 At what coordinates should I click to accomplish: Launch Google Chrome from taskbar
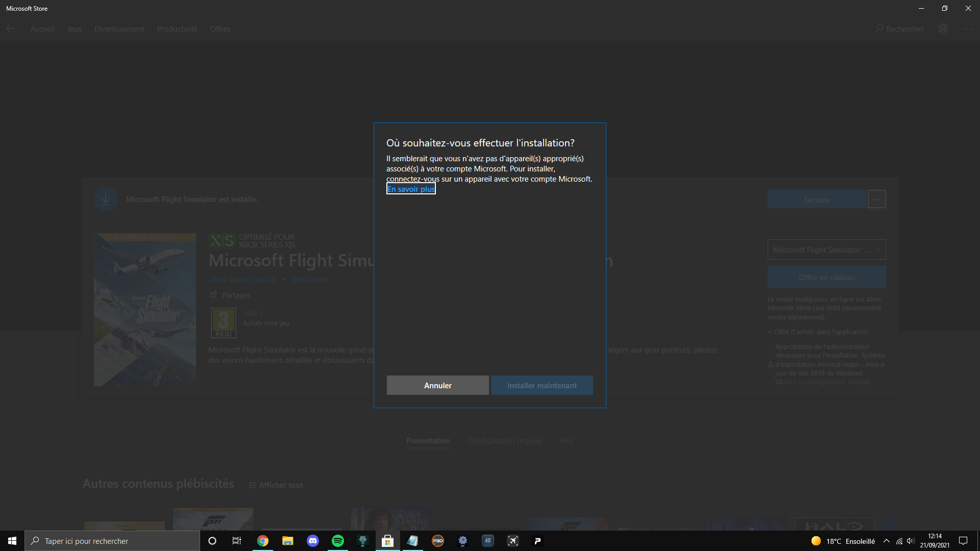click(263, 541)
